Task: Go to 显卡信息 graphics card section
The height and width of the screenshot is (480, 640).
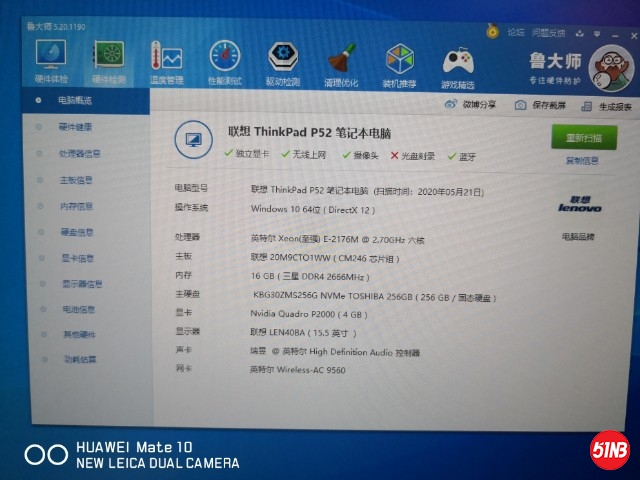Action: click(x=76, y=258)
